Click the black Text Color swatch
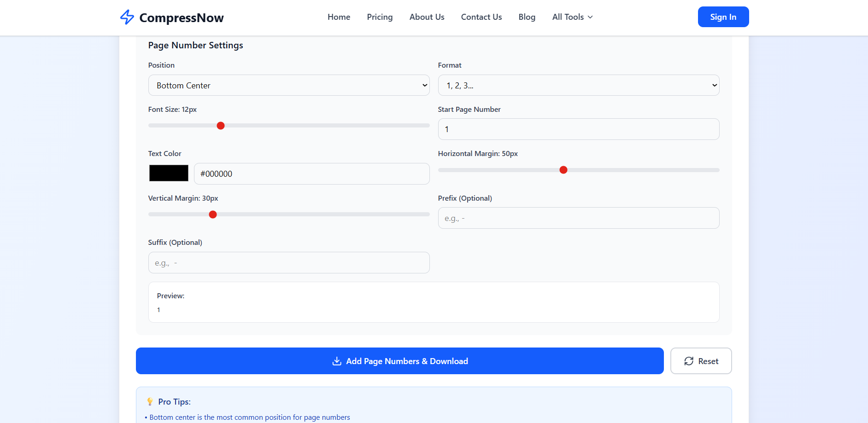868x423 pixels. click(169, 173)
